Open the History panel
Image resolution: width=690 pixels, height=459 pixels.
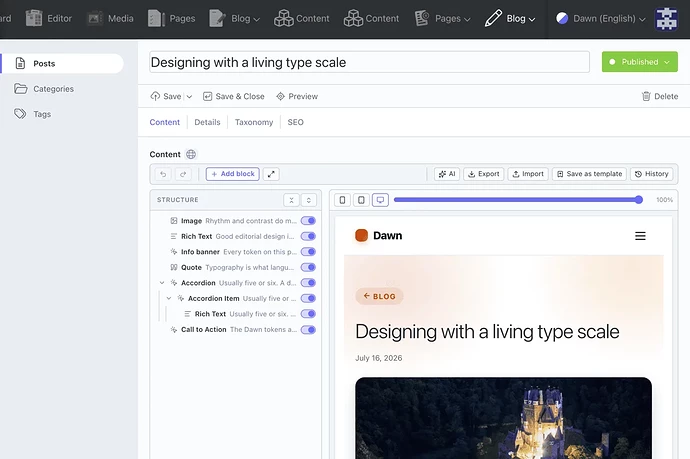point(652,174)
